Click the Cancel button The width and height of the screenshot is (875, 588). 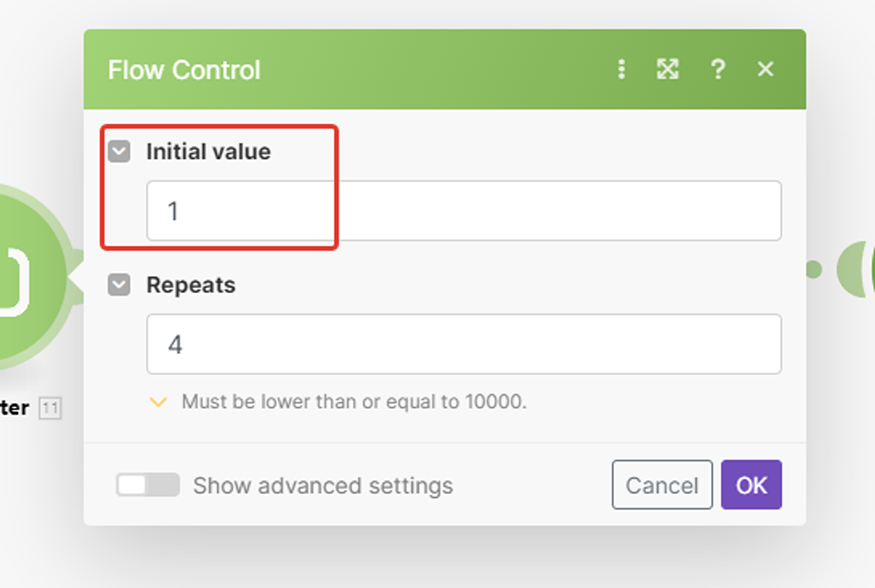pyautogui.click(x=662, y=485)
